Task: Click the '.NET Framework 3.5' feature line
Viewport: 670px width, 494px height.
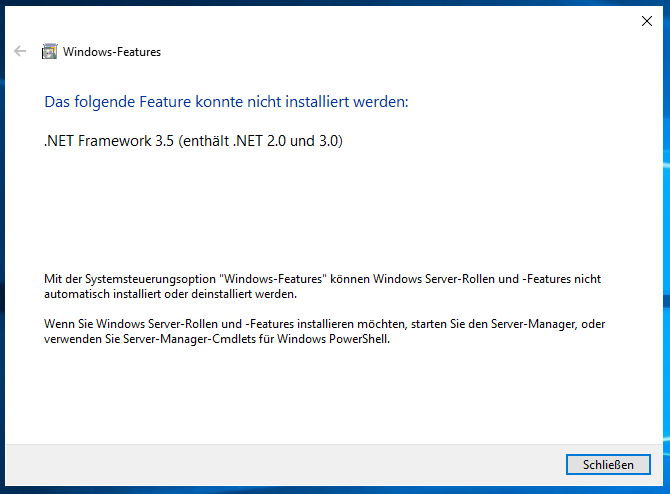Action: point(193,141)
